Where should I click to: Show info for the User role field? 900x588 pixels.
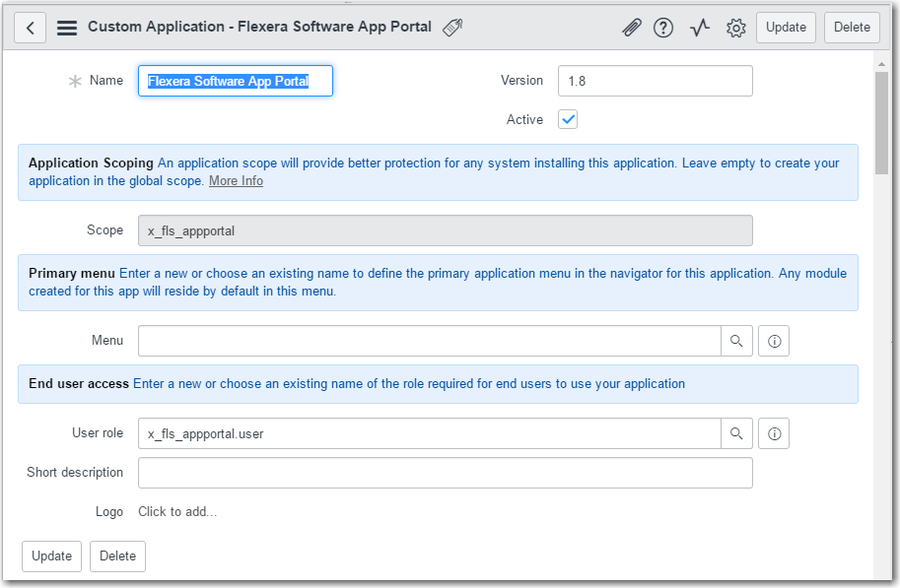pos(774,433)
